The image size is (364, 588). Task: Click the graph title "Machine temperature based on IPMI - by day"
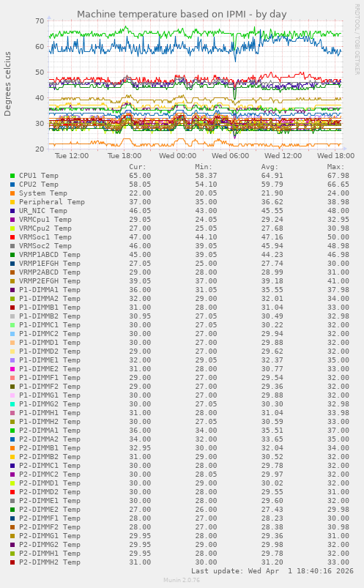point(182,15)
